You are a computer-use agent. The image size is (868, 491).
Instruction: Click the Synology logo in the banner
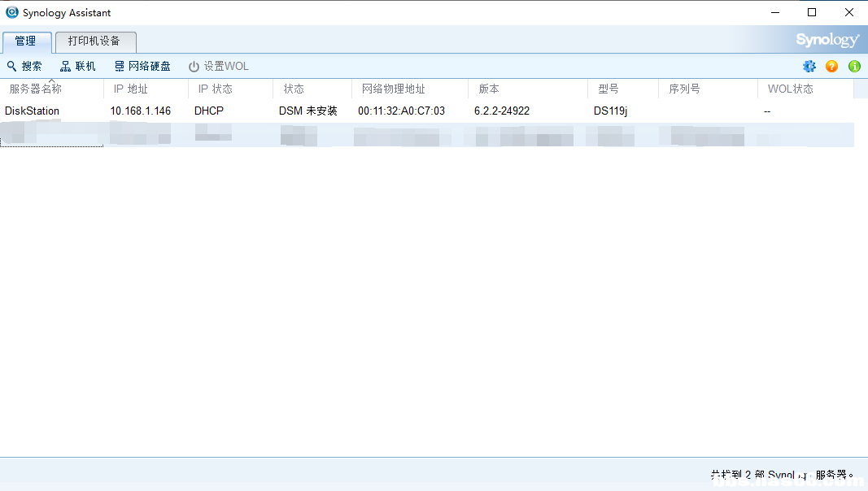pos(827,41)
